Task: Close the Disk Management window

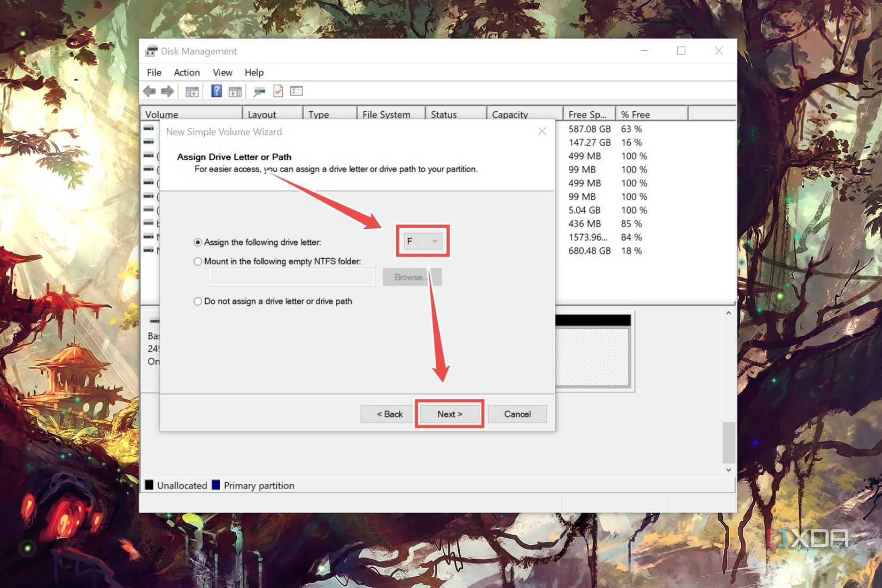Action: pyautogui.click(x=718, y=51)
